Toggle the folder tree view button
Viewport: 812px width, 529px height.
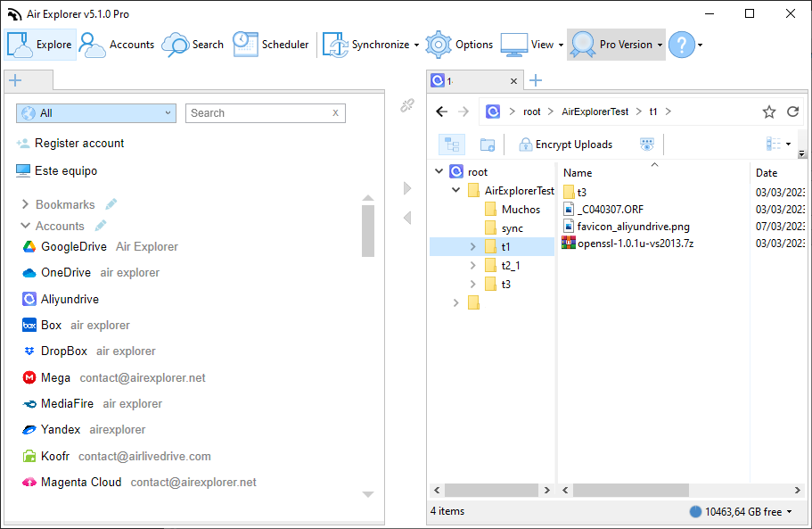(452, 145)
